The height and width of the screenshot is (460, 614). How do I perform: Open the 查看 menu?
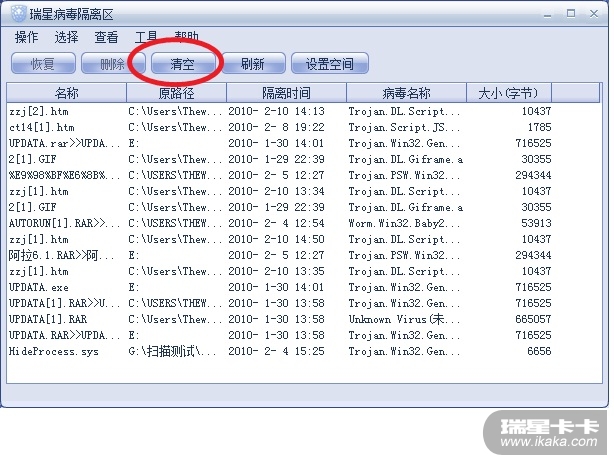tap(106, 38)
